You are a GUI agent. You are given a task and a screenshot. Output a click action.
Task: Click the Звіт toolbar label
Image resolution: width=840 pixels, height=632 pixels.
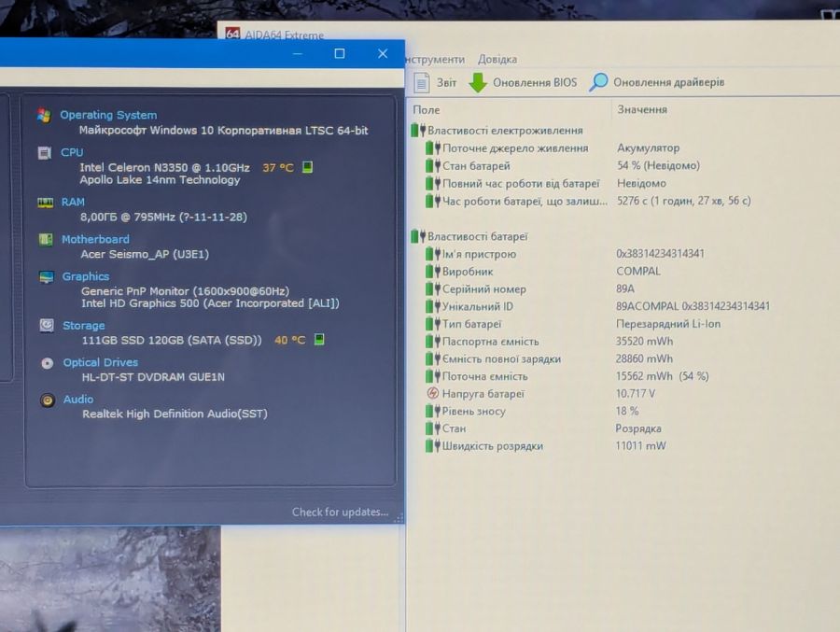click(x=446, y=82)
